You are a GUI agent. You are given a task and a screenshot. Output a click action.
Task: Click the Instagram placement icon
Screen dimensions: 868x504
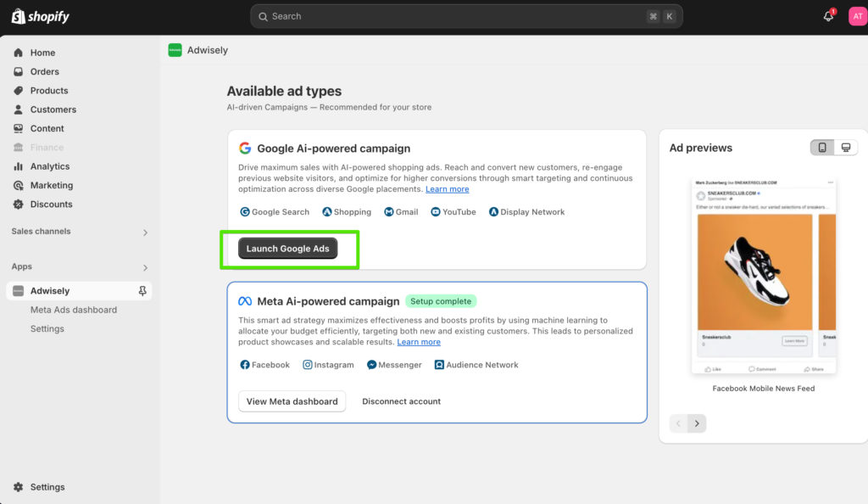coord(307,365)
